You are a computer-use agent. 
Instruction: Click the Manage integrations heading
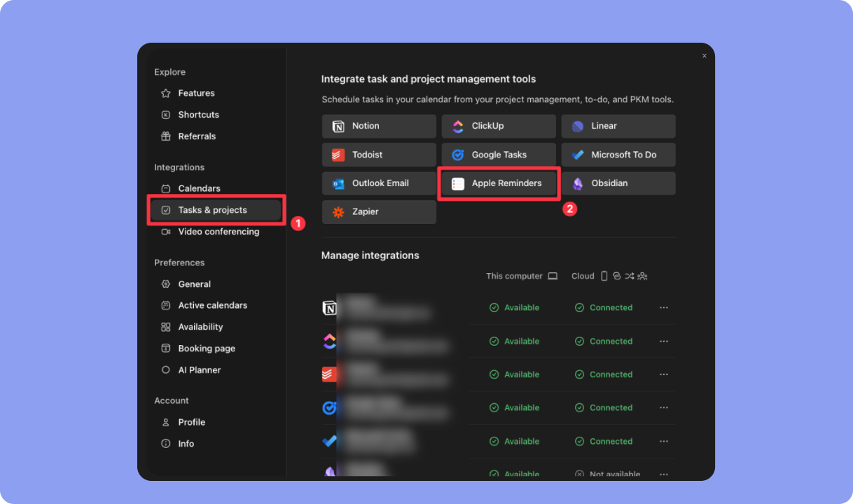[370, 255]
